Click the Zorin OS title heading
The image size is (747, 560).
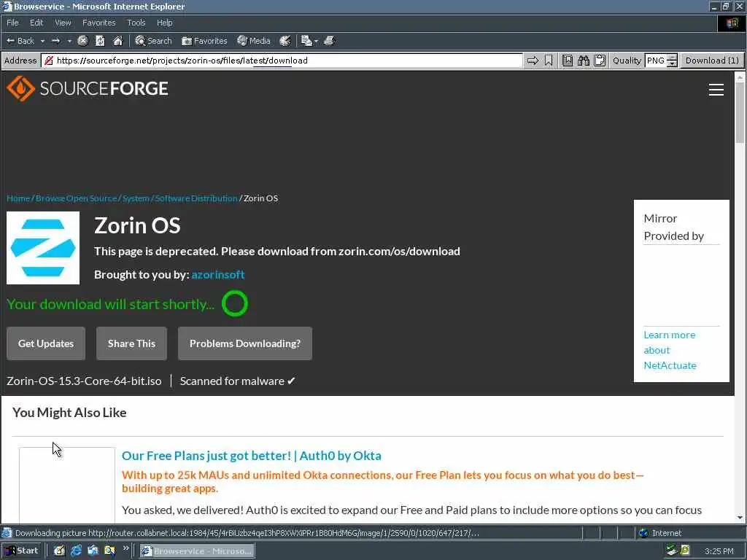(x=137, y=225)
